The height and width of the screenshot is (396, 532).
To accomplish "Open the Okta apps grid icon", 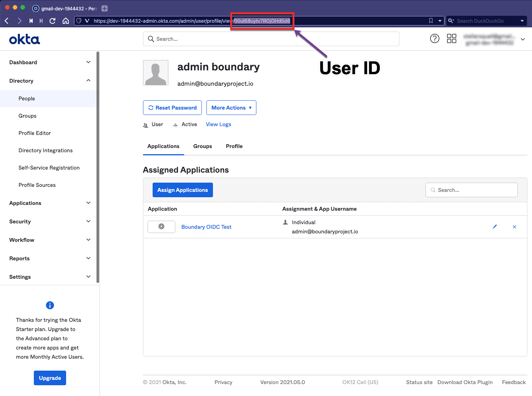I will point(452,38).
